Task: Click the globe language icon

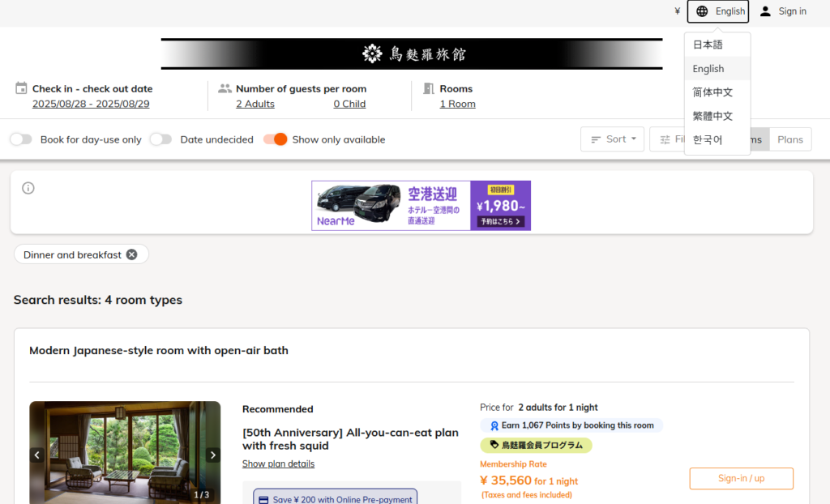Action: point(702,11)
